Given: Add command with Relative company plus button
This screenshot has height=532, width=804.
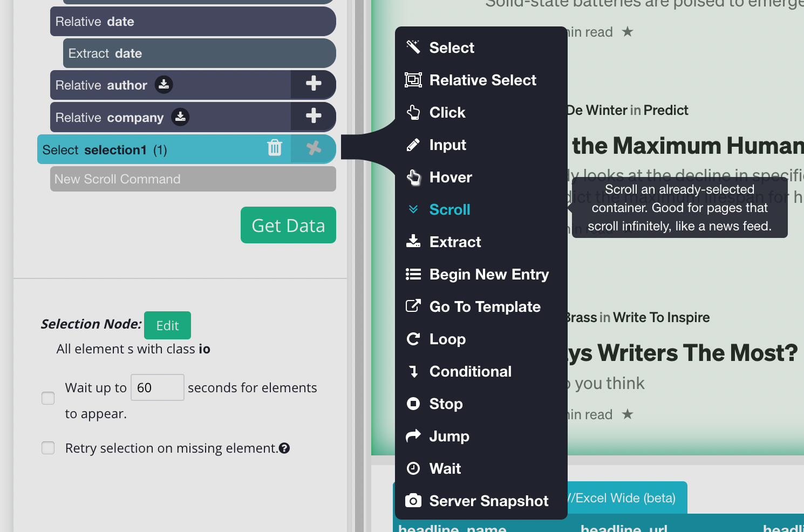Looking at the screenshot, I should tap(314, 116).
